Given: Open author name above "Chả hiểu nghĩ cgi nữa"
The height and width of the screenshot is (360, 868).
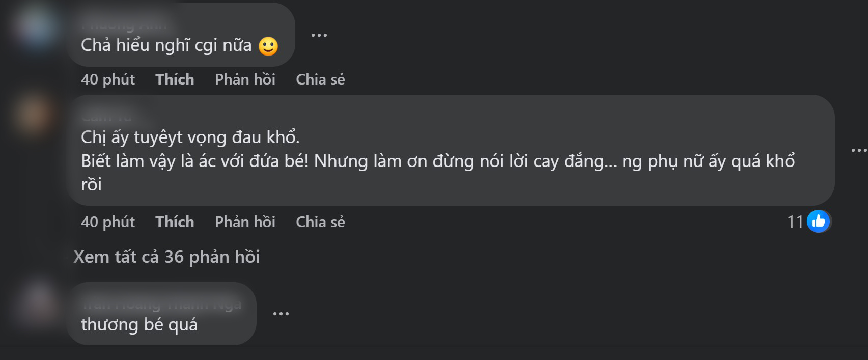Looking at the screenshot, I should click(x=124, y=24).
